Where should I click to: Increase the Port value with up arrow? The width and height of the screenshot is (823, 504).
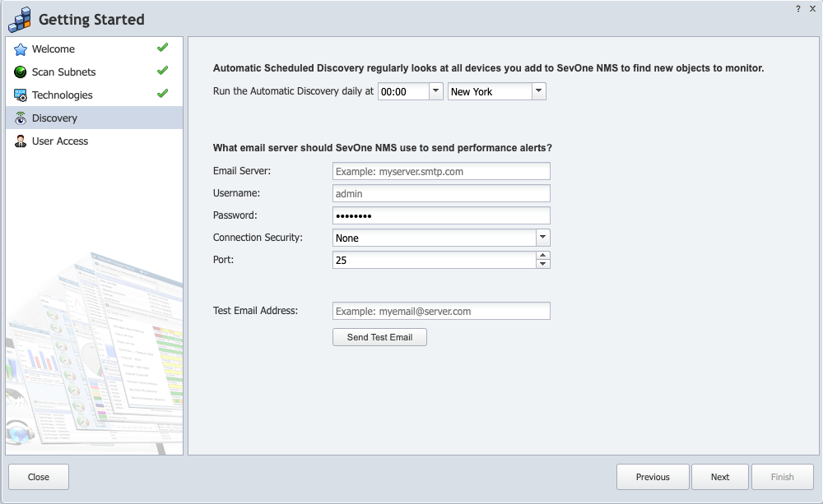point(543,256)
